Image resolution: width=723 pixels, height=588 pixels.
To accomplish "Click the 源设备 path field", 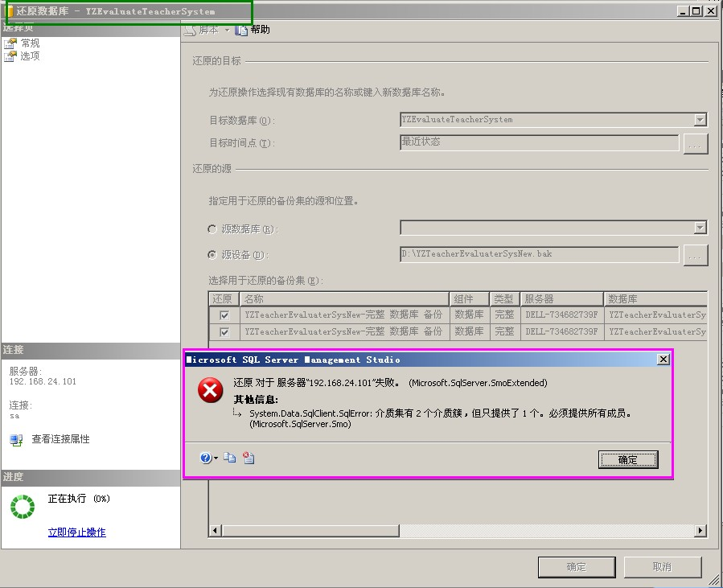I will [x=540, y=254].
